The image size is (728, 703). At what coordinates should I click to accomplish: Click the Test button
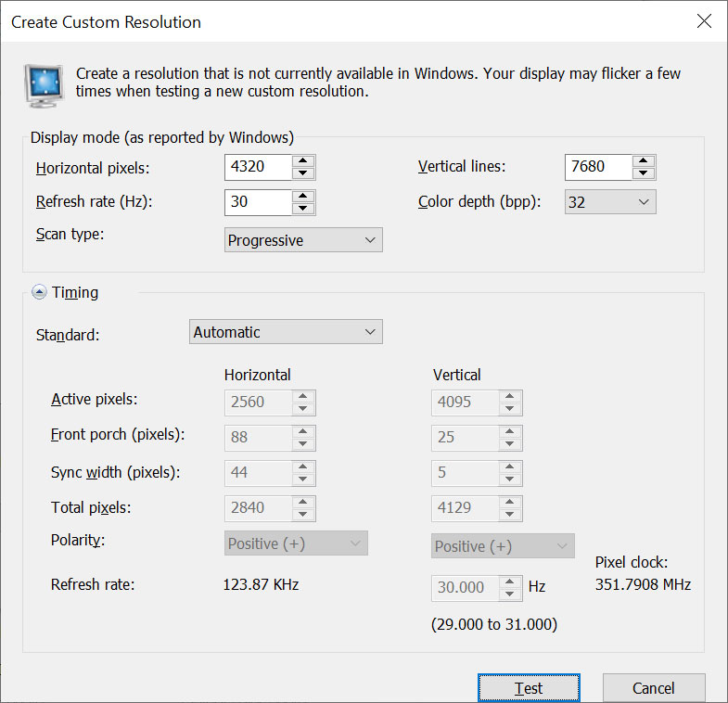(x=529, y=688)
